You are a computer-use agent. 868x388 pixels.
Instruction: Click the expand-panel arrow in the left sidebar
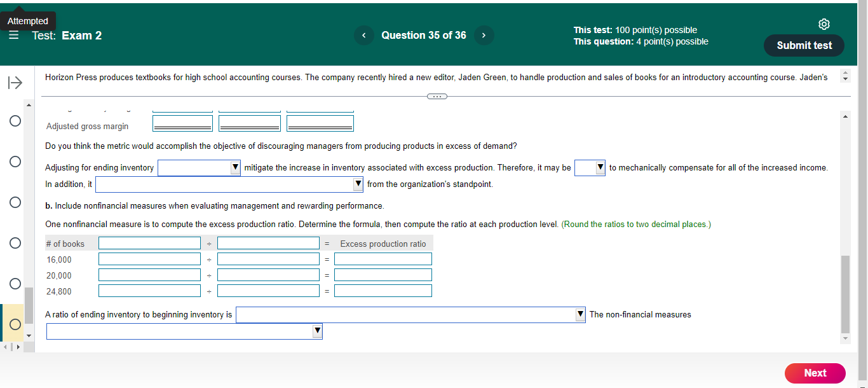[15, 82]
